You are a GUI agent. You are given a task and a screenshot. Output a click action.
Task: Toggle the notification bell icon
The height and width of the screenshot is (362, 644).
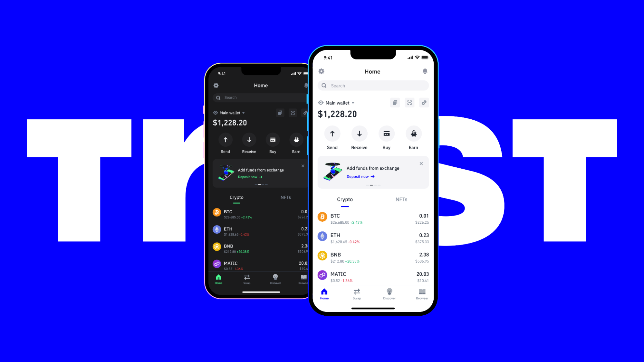click(x=424, y=71)
